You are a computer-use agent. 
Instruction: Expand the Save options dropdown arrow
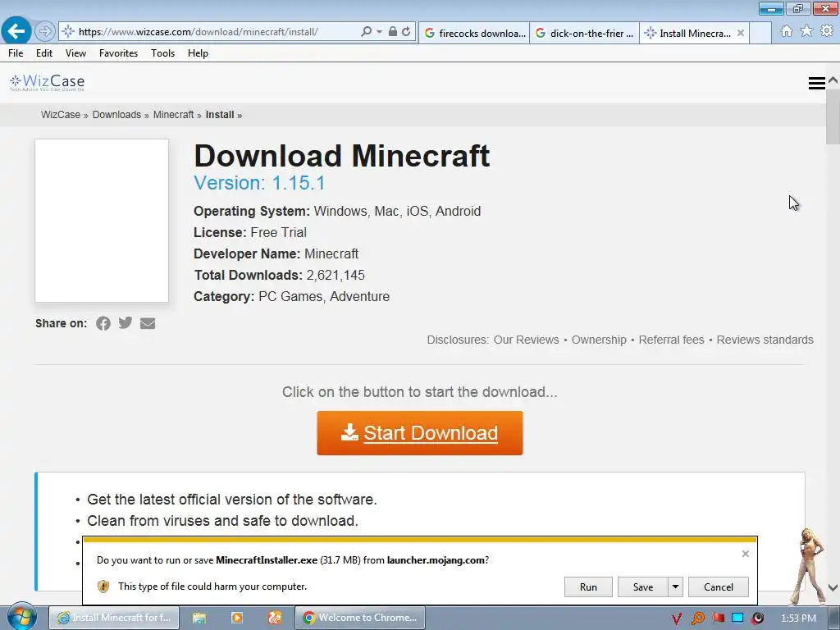tap(676, 587)
